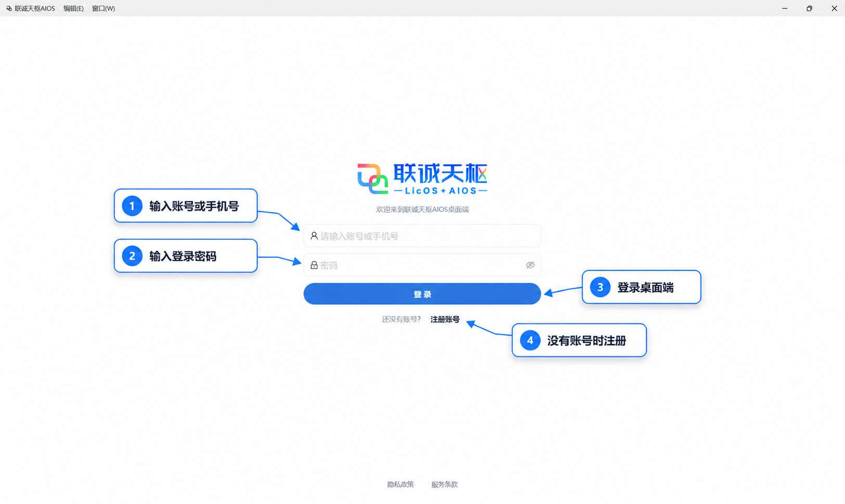The height and width of the screenshot is (504, 845).
Task: Open the 编辑(E) menu
Action: [73, 8]
